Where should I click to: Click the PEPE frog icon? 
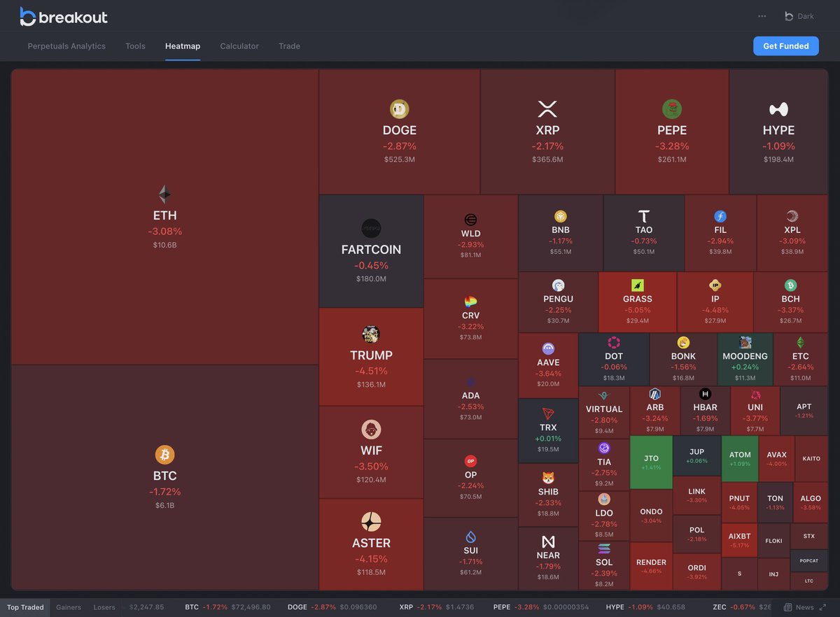click(x=672, y=109)
